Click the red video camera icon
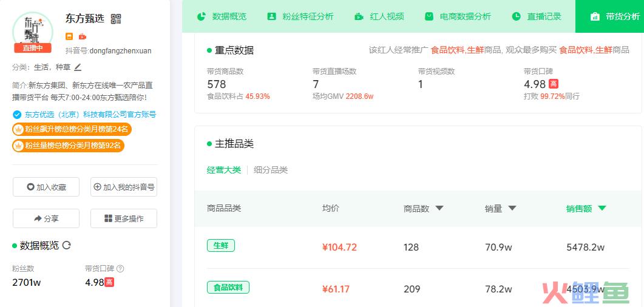This screenshot has height=307, width=644. 82,36
